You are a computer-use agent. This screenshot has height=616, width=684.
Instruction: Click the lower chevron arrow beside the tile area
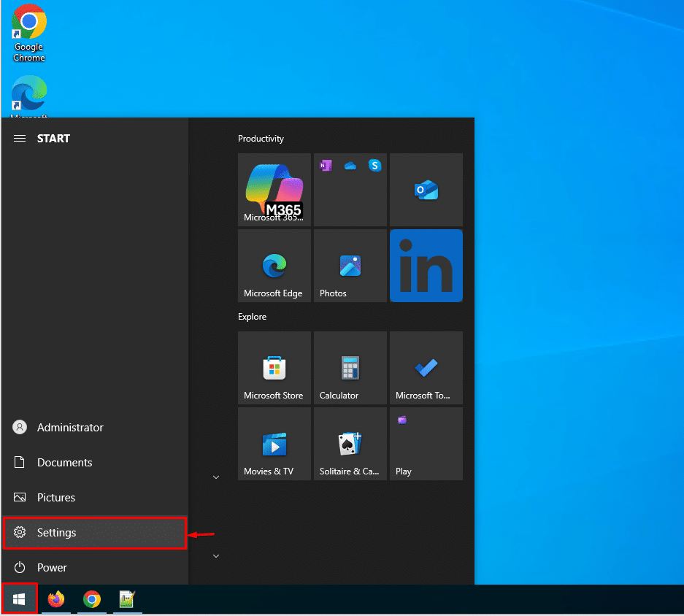tap(216, 556)
